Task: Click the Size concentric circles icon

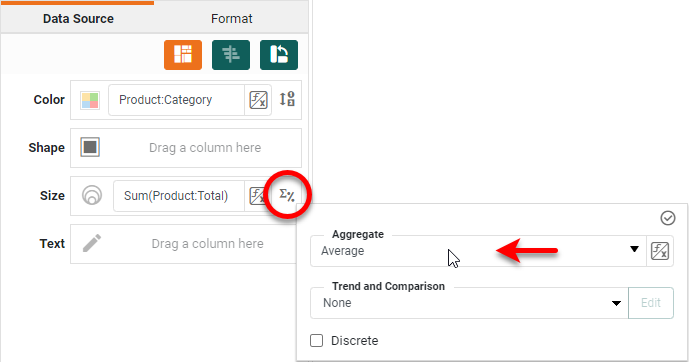Action: coord(92,195)
